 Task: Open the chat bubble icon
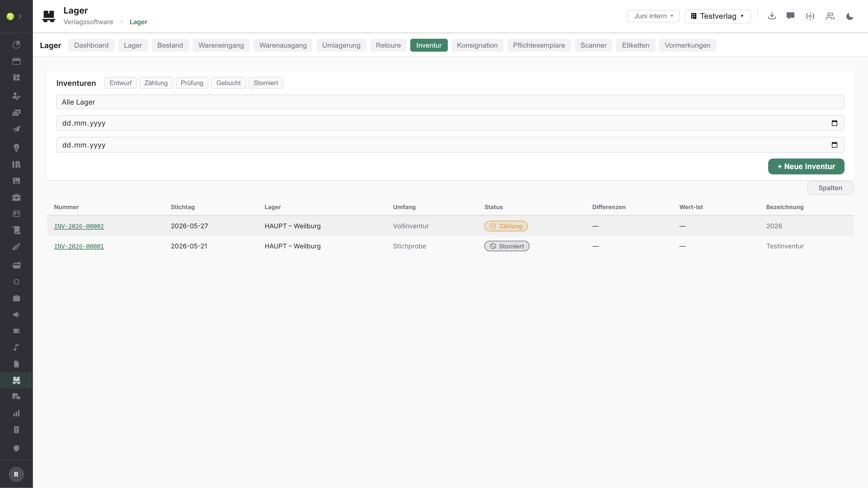point(790,16)
